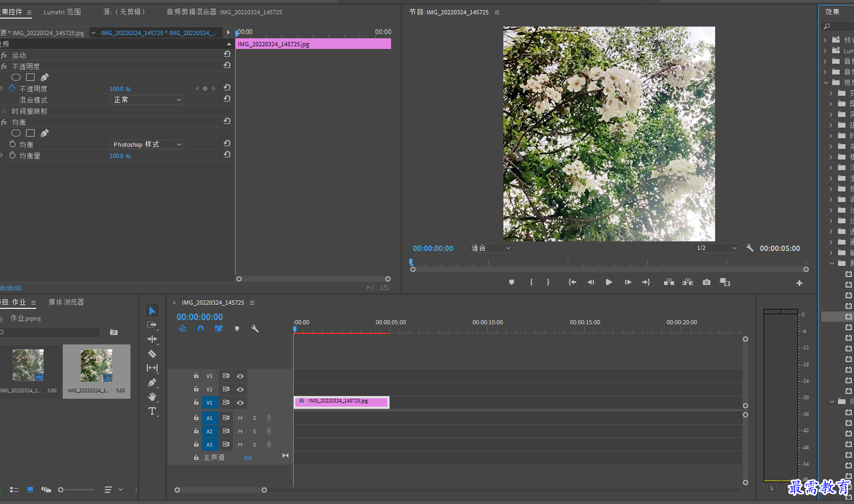854x504 pixels.
Task: Select the Hand tool
Action: pos(152,397)
